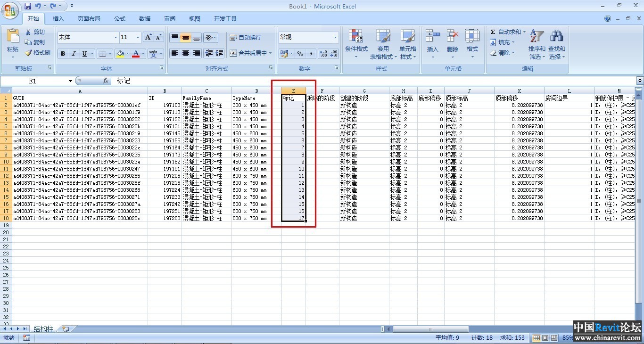This screenshot has width=644, height=344.
Task: Open Excel Help with the question mark icon
Action: [x=608, y=19]
